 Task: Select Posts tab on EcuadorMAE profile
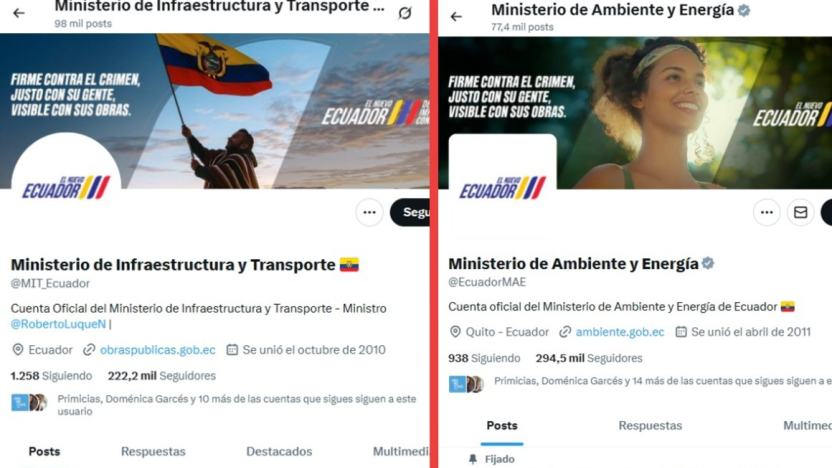(502, 426)
